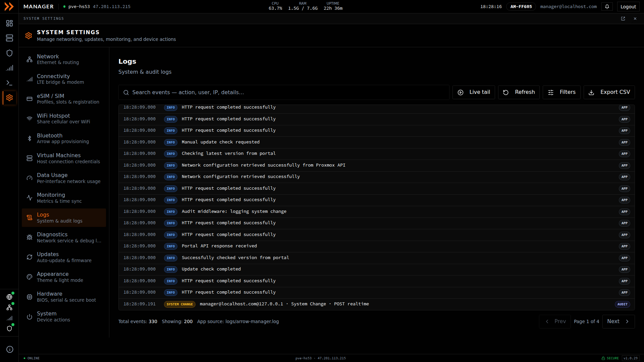Click the pulse icon beside Monitoring
644x362 pixels.
[30, 198]
